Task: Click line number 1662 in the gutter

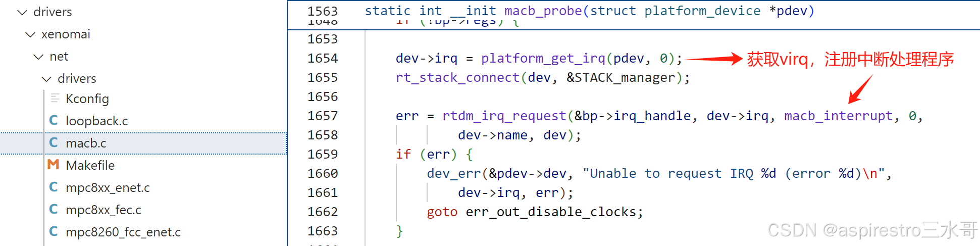Action: [323, 212]
